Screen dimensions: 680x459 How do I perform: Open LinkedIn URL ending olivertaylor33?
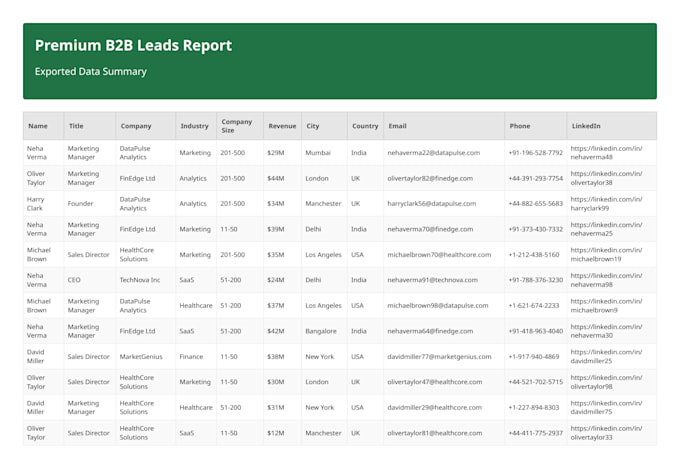click(606, 433)
